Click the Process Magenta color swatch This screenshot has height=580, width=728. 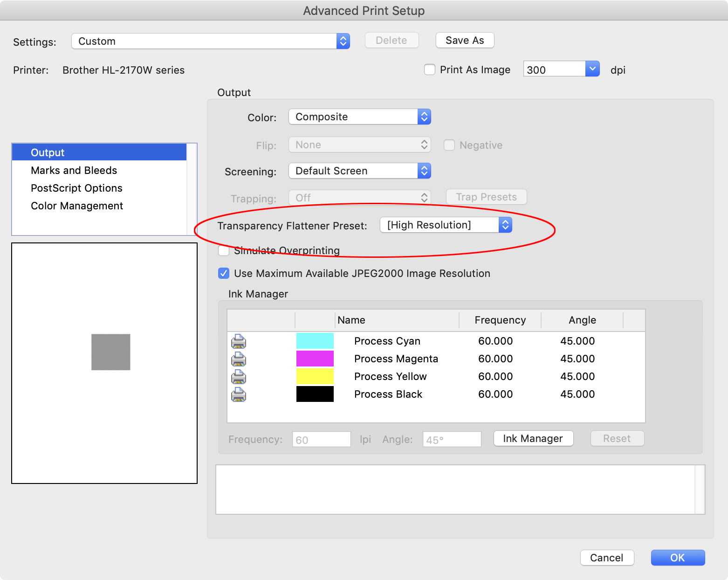(x=315, y=359)
